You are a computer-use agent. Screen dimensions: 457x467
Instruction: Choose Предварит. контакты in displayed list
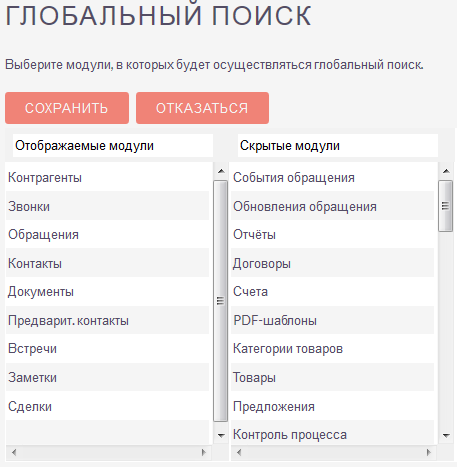(x=107, y=320)
